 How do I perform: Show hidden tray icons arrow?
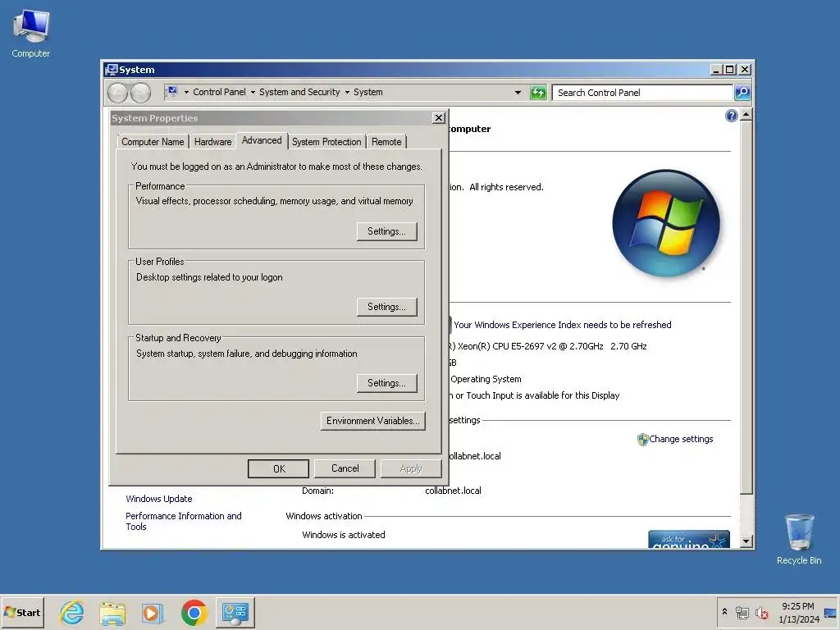pyautogui.click(x=724, y=612)
